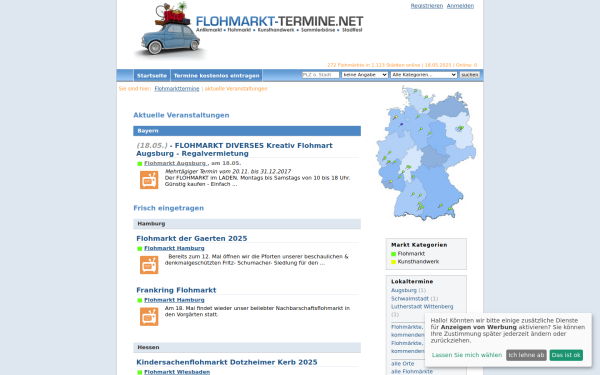
Task: Focus the 'PLZ o. Stadt' search field
Action: (x=320, y=75)
